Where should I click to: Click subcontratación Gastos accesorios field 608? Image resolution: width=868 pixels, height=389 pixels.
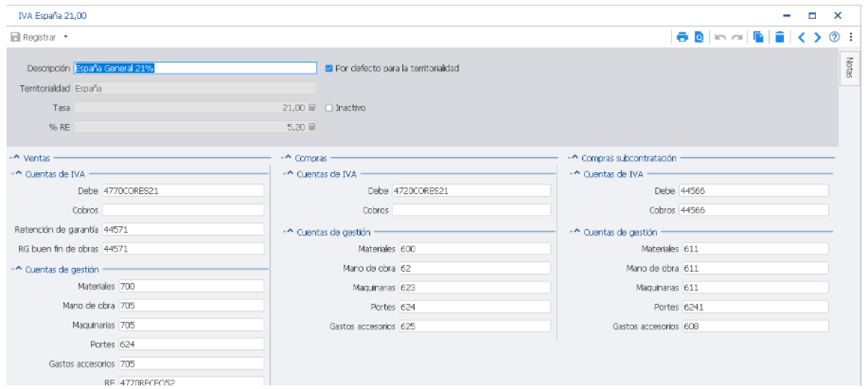pos(755,327)
